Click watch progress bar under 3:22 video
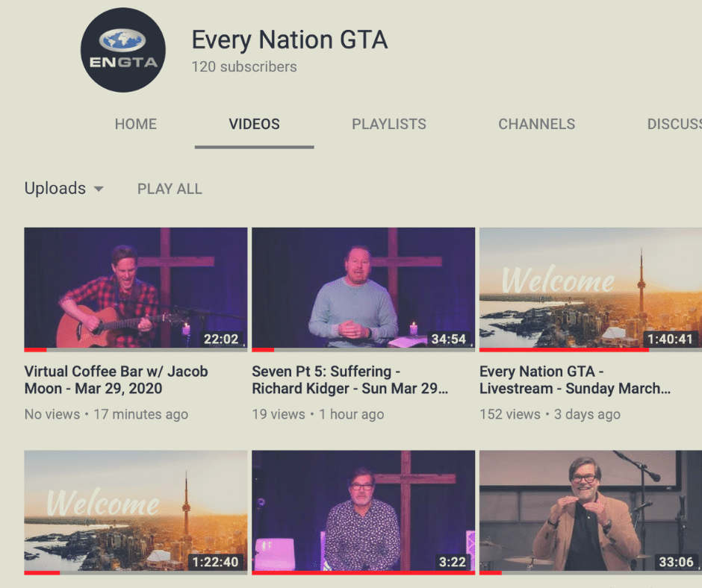The width and height of the screenshot is (702, 588). 363,572
